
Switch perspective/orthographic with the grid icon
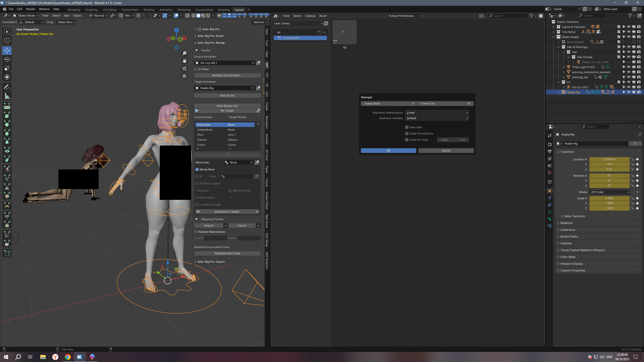pyautogui.click(x=184, y=76)
